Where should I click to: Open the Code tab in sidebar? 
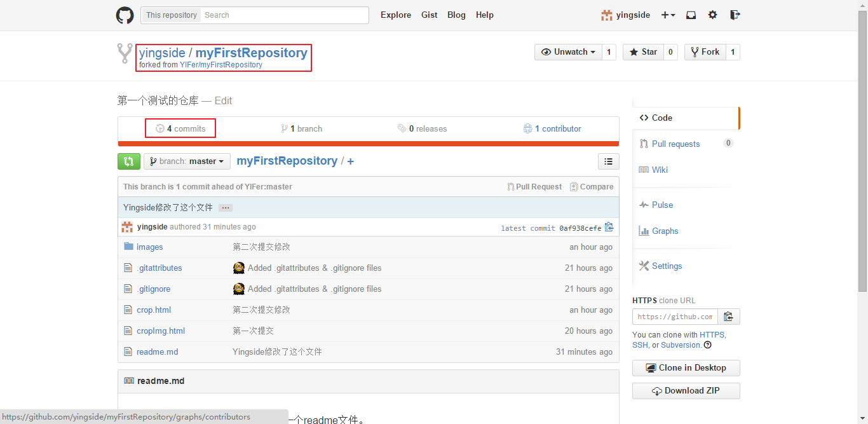click(686, 118)
